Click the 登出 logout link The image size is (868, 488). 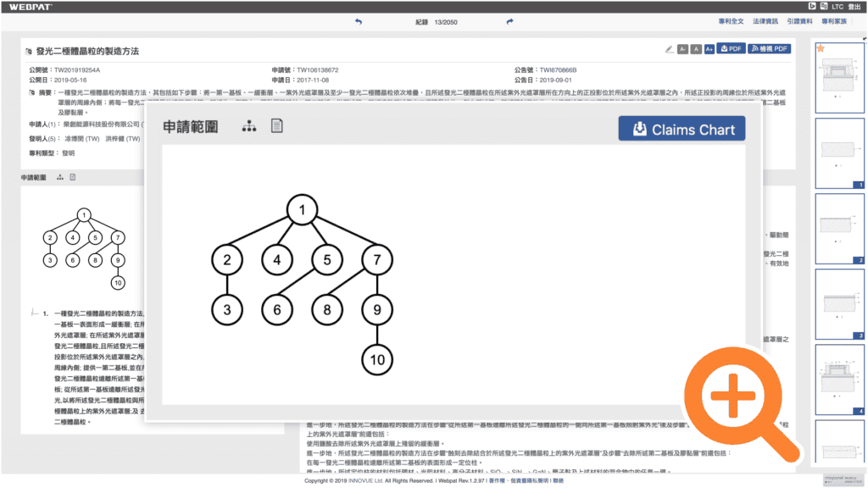854,6
